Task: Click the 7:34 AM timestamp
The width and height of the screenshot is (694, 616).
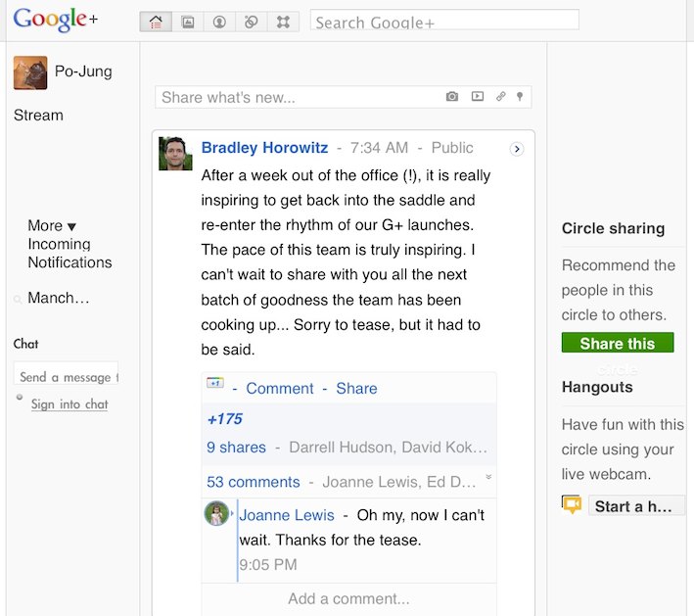Action: click(x=380, y=148)
